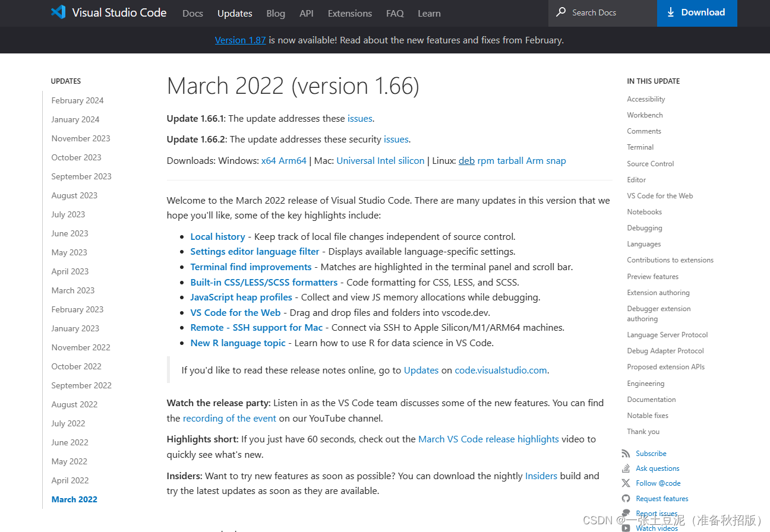Select March 2022 in Updates sidebar
The image size is (770, 532).
74,499
